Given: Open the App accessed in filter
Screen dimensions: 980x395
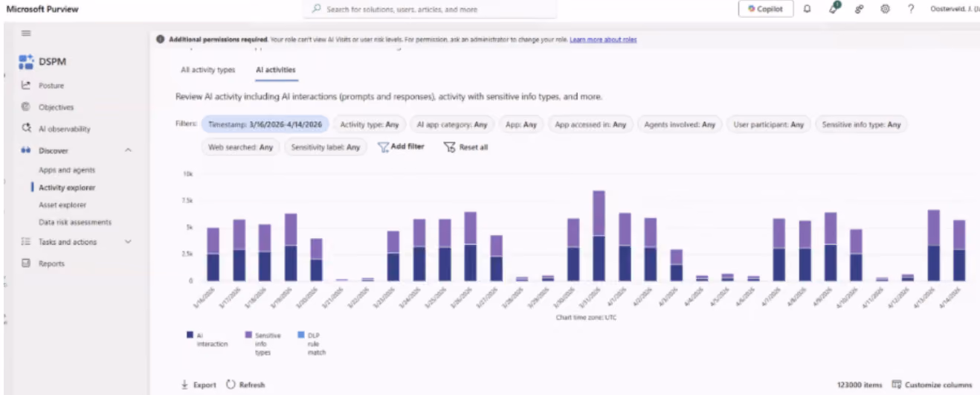Looking at the screenshot, I should [591, 125].
